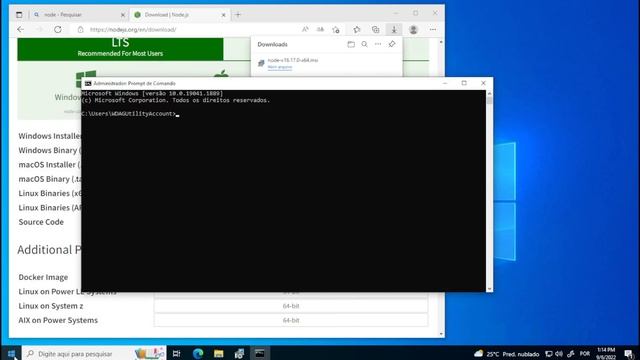Viewport: 640px width, 360px height.
Task: Open Command Prompt window system menu icon
Action: [88, 83]
